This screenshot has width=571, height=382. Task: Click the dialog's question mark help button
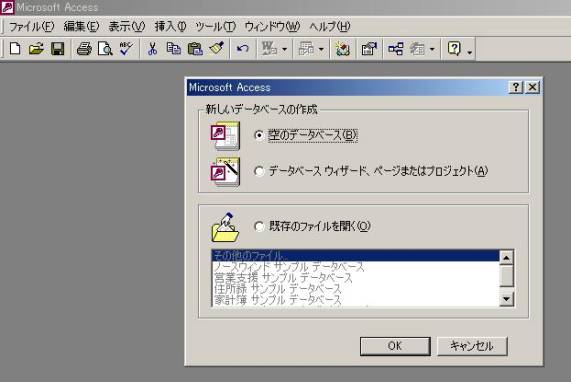[x=516, y=87]
